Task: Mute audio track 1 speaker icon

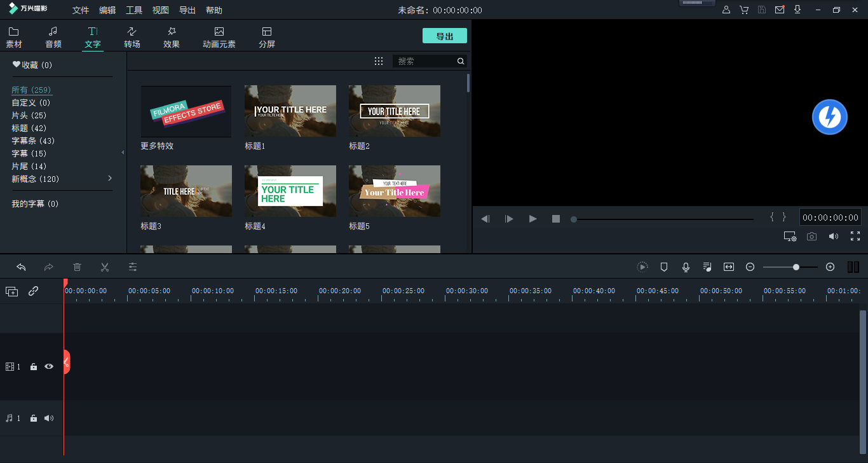Action: point(49,418)
